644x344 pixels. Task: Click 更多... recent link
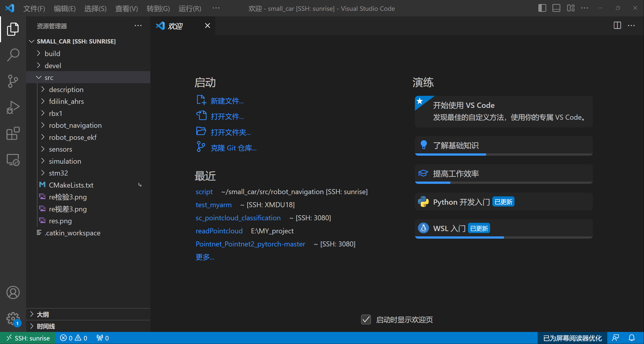click(205, 257)
